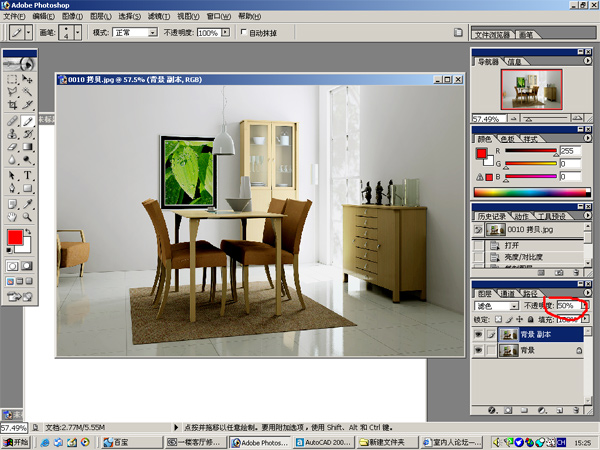Screen dimensions: 600x450
Task: Select the Clone Stamp tool
Action: tap(12, 134)
